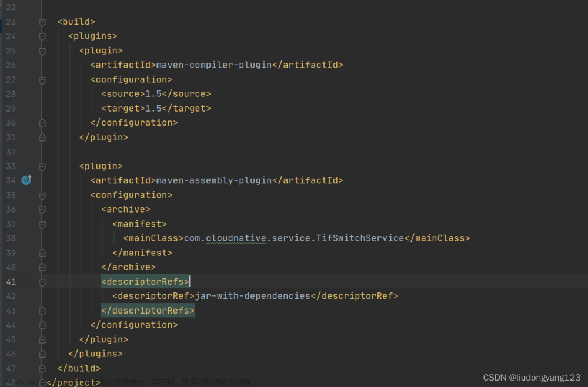Fold the first <plugin> tag at line 25

(42, 51)
